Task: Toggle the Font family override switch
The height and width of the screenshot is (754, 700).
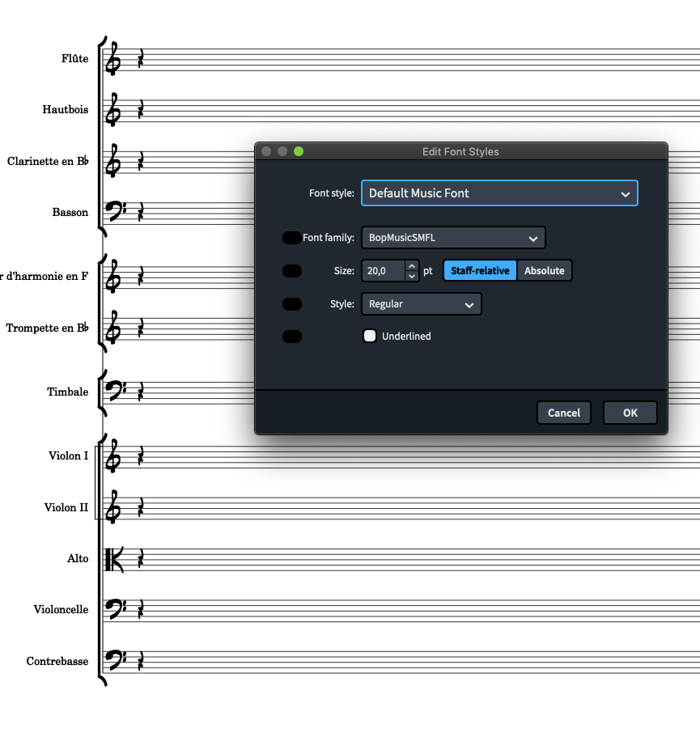Action: [x=292, y=238]
